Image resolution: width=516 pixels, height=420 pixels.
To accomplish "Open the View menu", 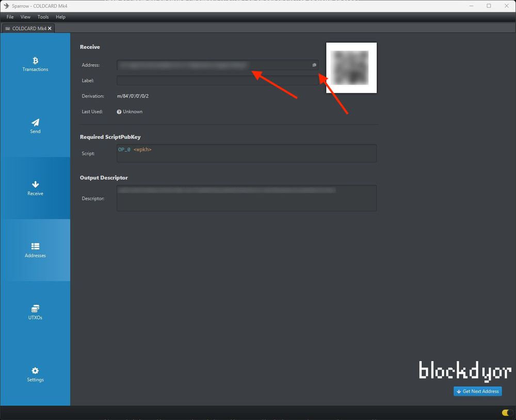I will (x=25, y=17).
